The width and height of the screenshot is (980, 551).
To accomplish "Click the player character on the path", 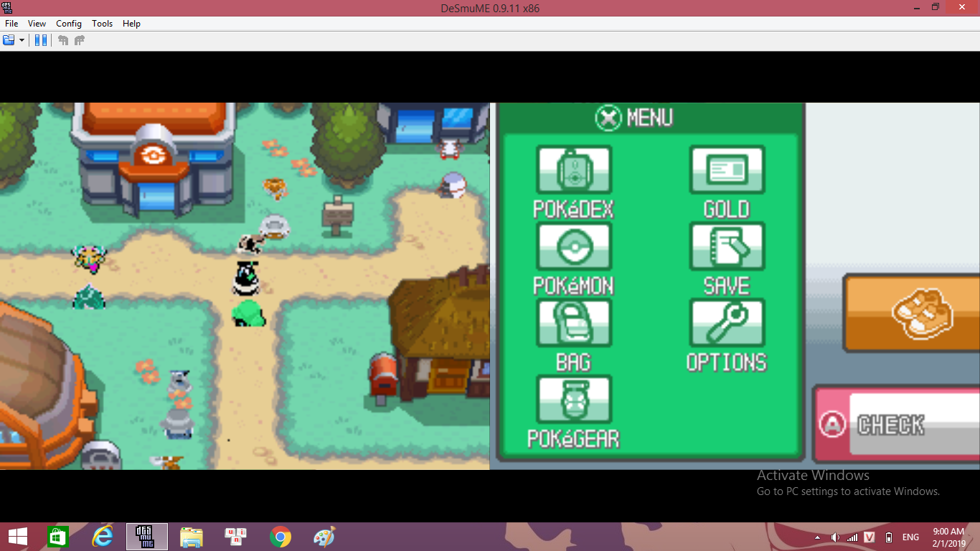I will [245, 279].
